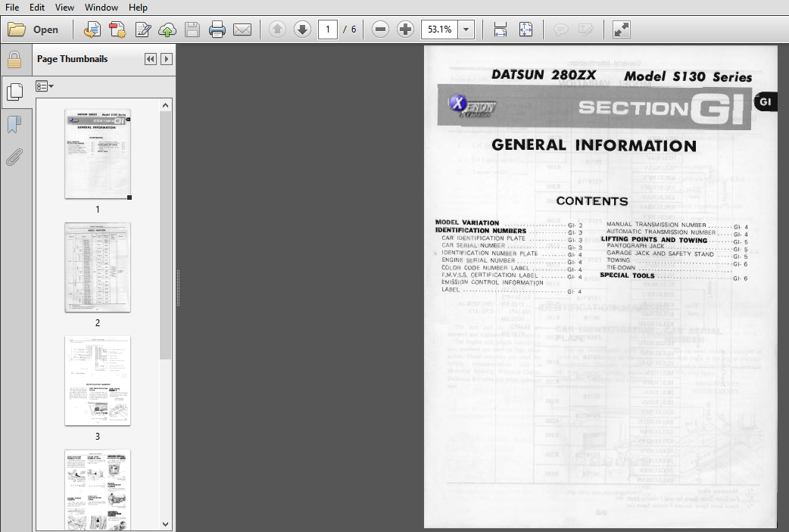Click the 53.1% zoom value field
This screenshot has height=532, width=789.
440,30
